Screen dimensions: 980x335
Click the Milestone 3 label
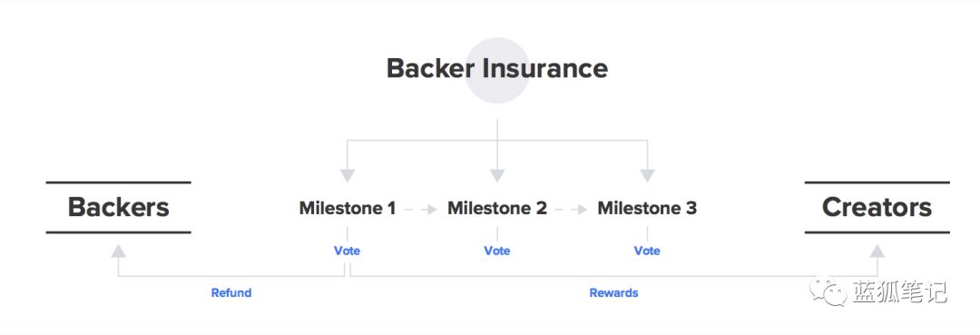647,208
